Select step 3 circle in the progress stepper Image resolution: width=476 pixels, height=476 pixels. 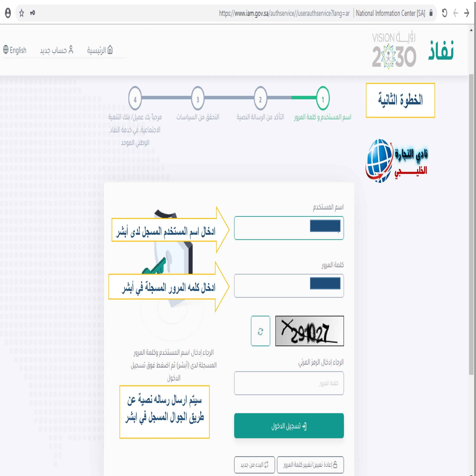(x=198, y=98)
